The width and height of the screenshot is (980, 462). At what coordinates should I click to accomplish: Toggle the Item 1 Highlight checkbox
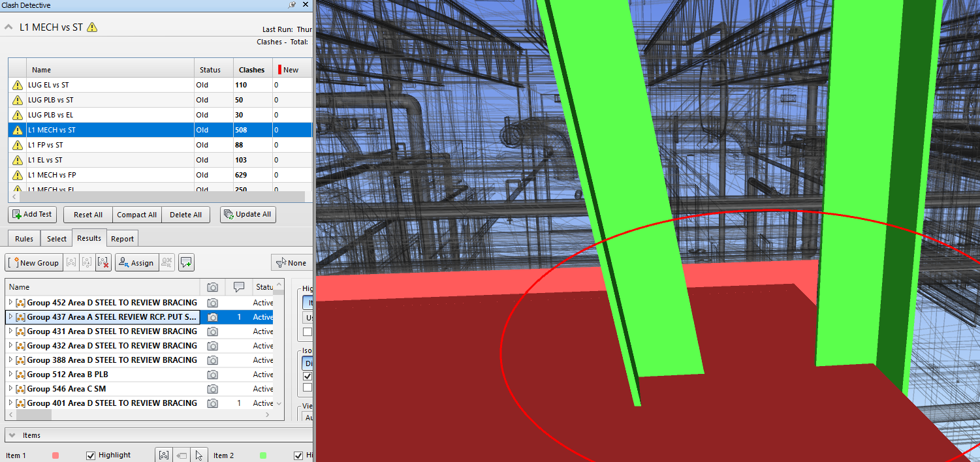click(91, 455)
